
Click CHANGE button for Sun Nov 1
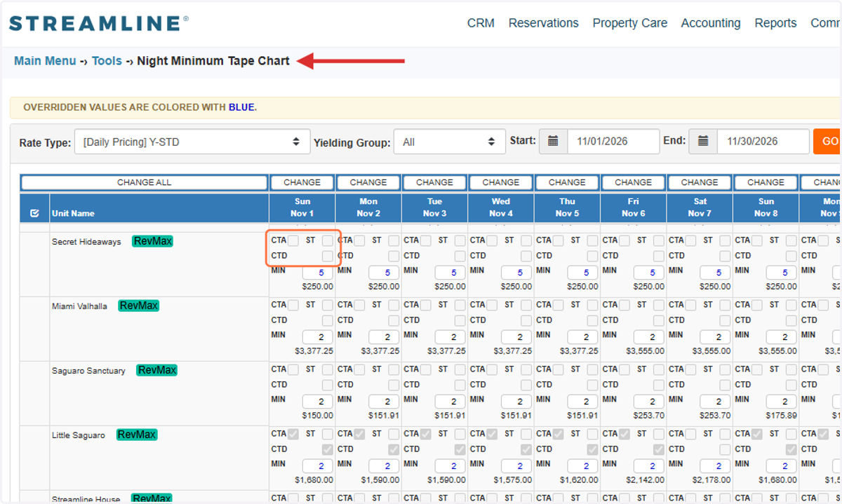tap(302, 182)
